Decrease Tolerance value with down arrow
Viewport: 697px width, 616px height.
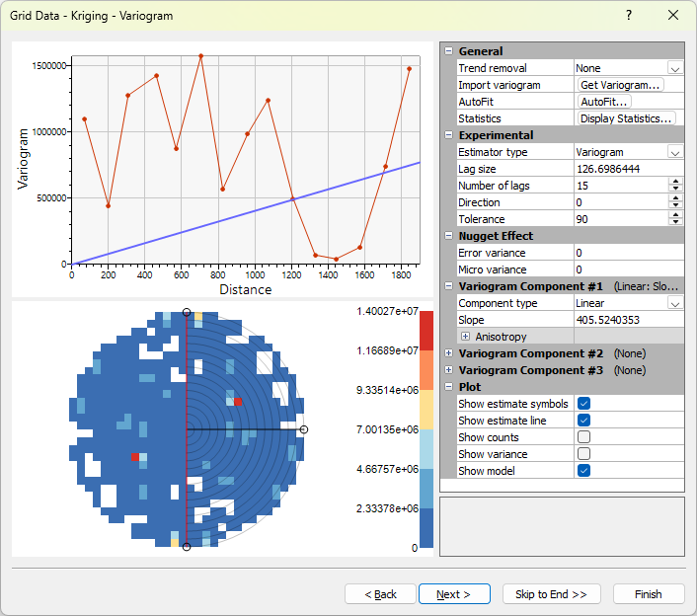pos(675,223)
